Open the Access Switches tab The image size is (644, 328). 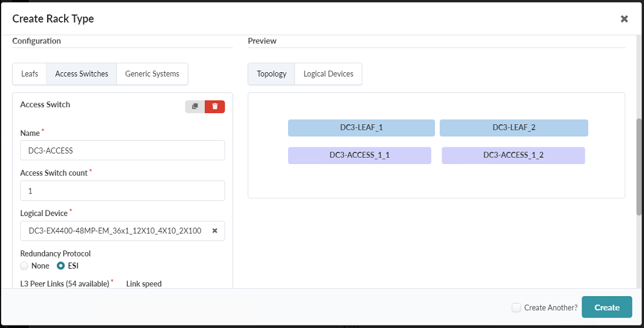coord(81,74)
